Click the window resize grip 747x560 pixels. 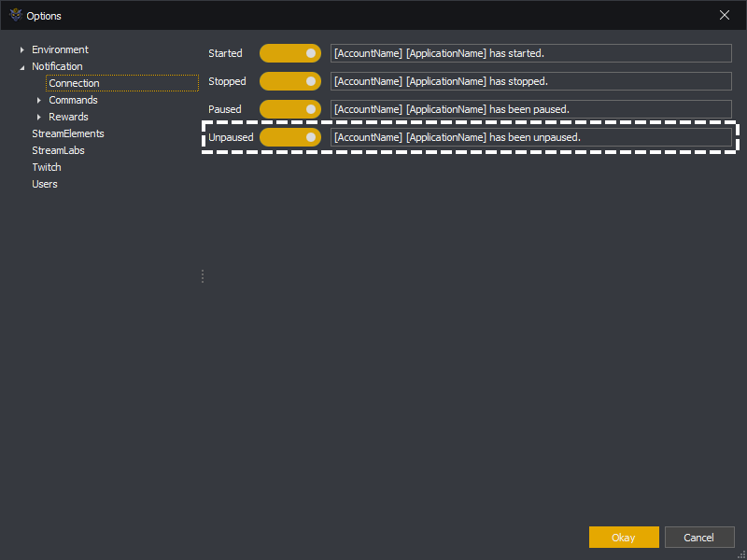click(741, 554)
